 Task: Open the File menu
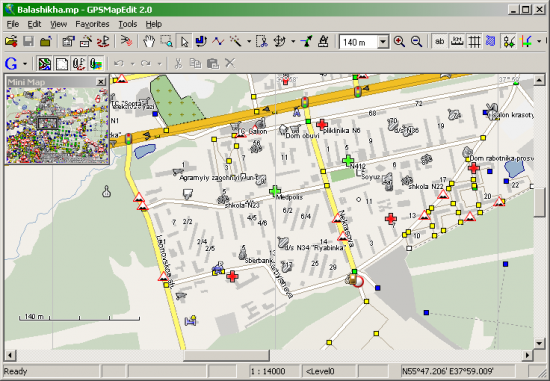point(13,24)
